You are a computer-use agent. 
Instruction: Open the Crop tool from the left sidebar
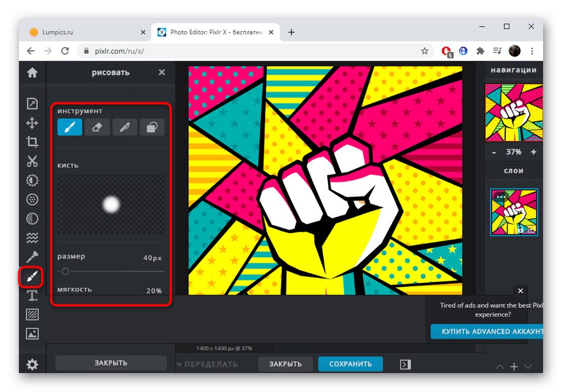pos(32,142)
